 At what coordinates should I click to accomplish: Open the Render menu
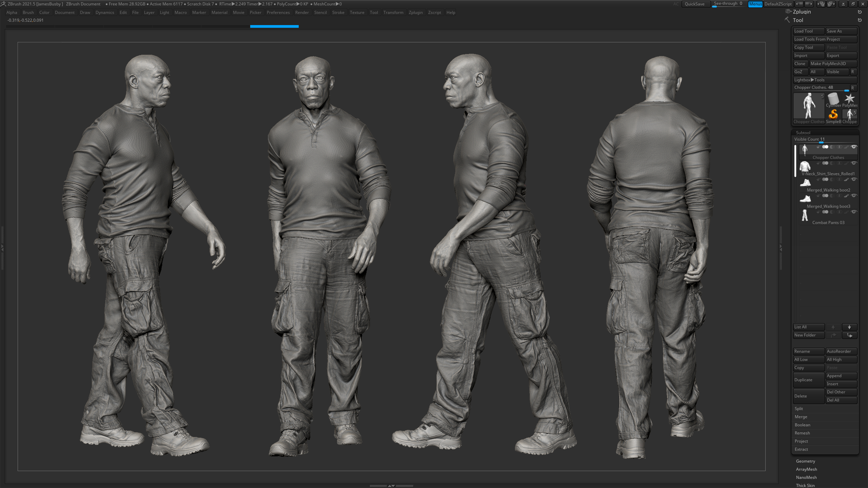pyautogui.click(x=302, y=12)
